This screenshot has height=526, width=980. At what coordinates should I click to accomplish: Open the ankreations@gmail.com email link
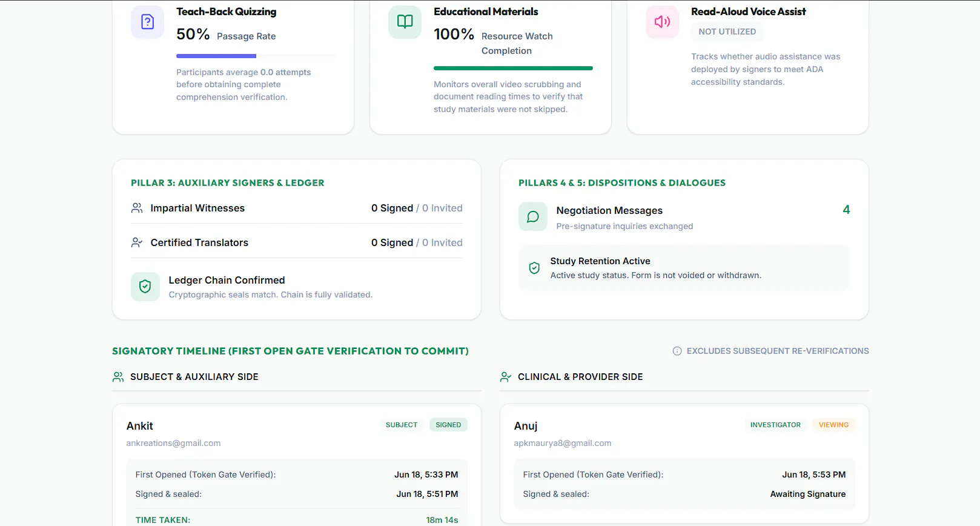coord(173,443)
